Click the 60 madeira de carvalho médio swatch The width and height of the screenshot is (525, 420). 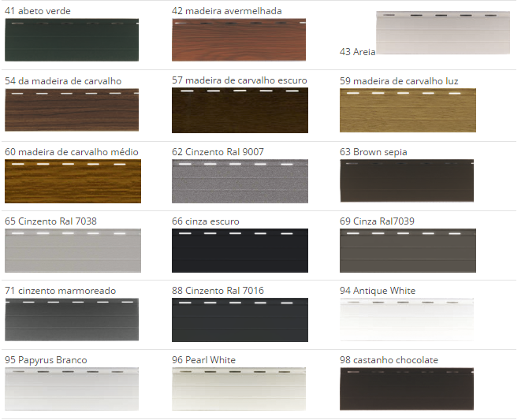[73, 180]
